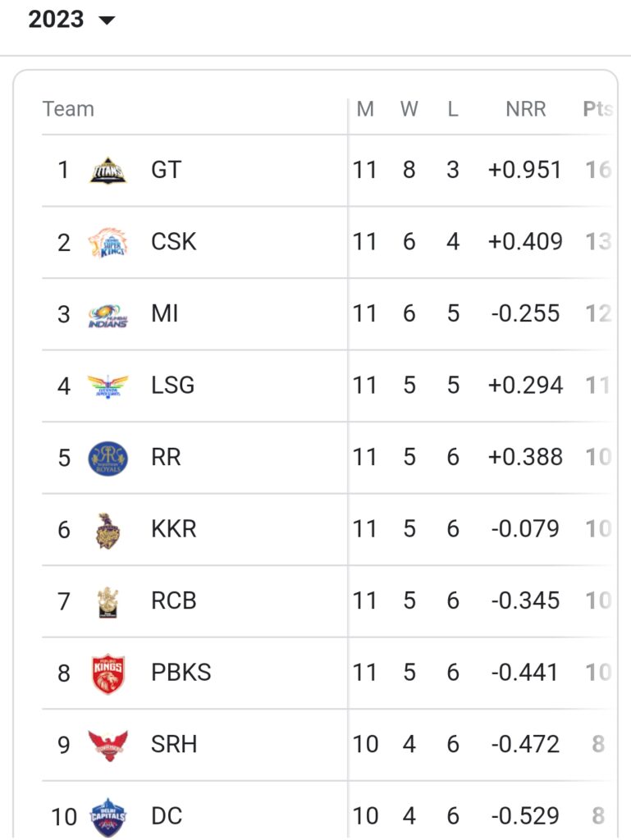Image resolution: width=631 pixels, height=840 pixels.
Task: Click the W column header
Action: point(409,109)
